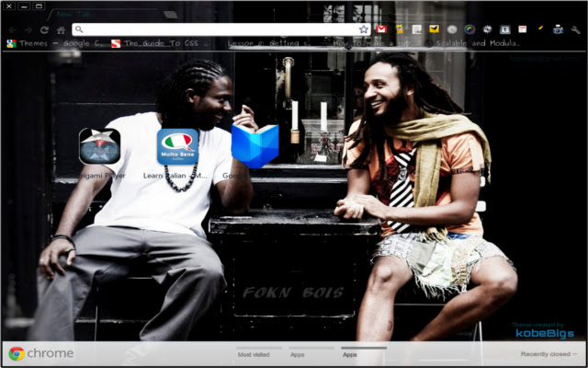
Task: Launch the Origami Player app
Action: click(x=100, y=146)
